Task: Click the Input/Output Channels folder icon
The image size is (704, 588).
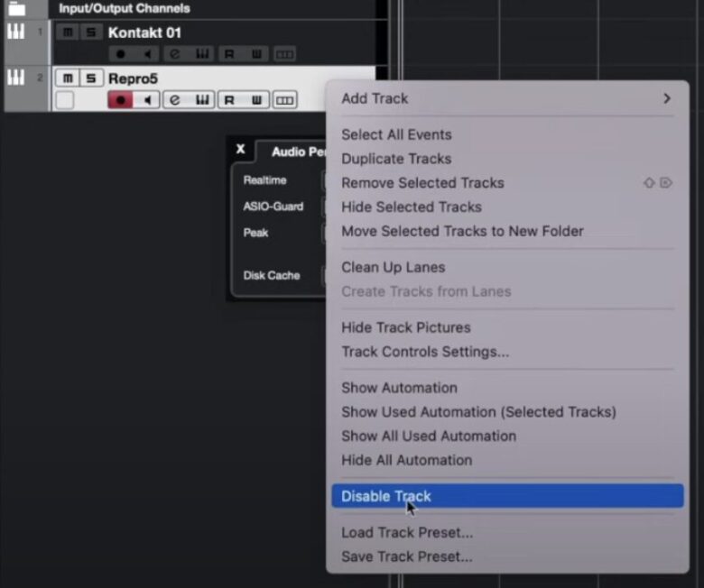Action: (16, 8)
